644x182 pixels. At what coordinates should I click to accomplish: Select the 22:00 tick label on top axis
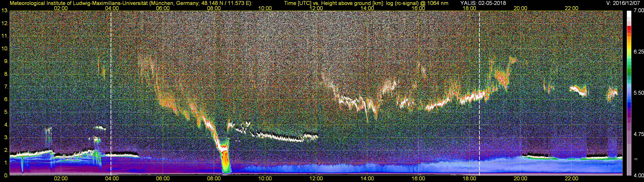pos(571,8)
